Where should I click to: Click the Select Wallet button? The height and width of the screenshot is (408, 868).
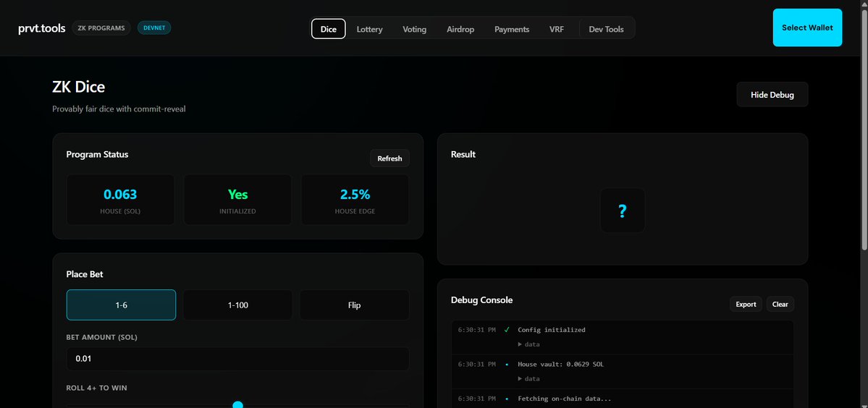click(x=807, y=27)
